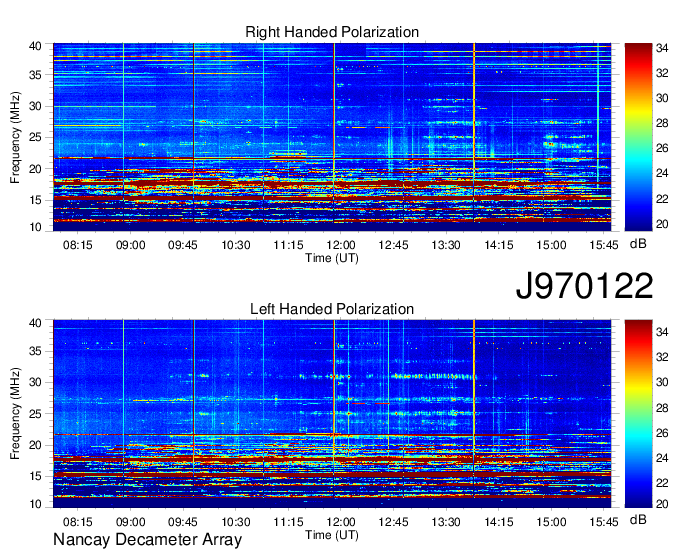
Task: Click the 35 MHz tick of Right Handed plot
Action: pyautogui.click(x=35, y=75)
